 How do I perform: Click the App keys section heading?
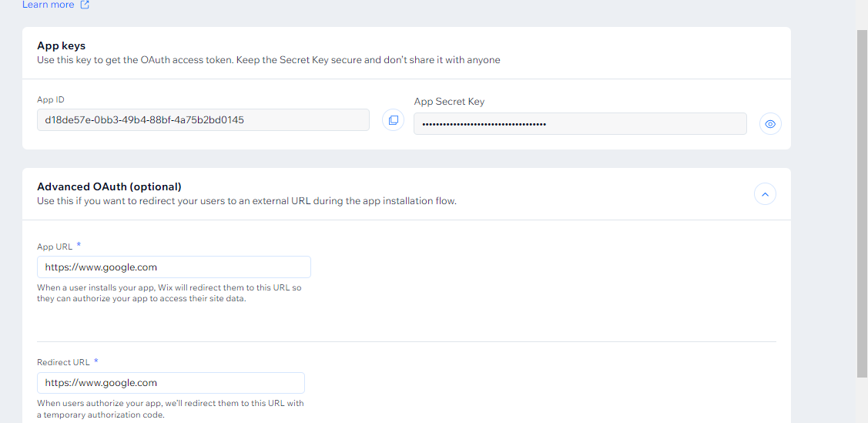coord(62,46)
